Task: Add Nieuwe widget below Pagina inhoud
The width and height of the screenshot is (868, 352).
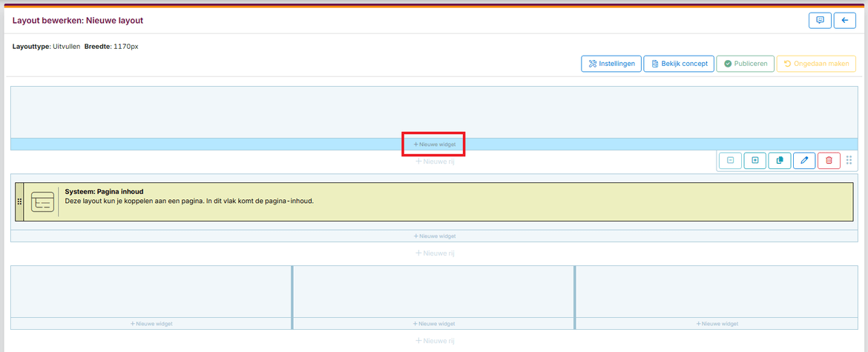Action: [x=434, y=236]
